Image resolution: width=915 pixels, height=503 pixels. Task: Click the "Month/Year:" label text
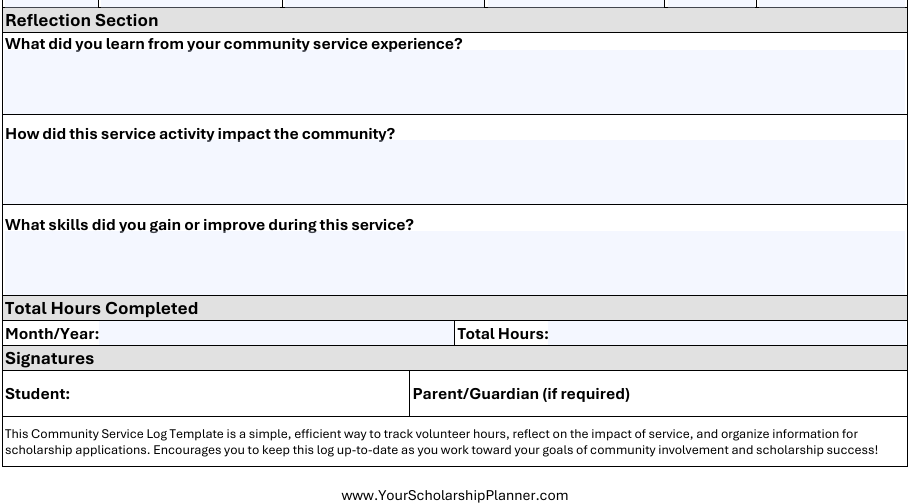pos(52,334)
